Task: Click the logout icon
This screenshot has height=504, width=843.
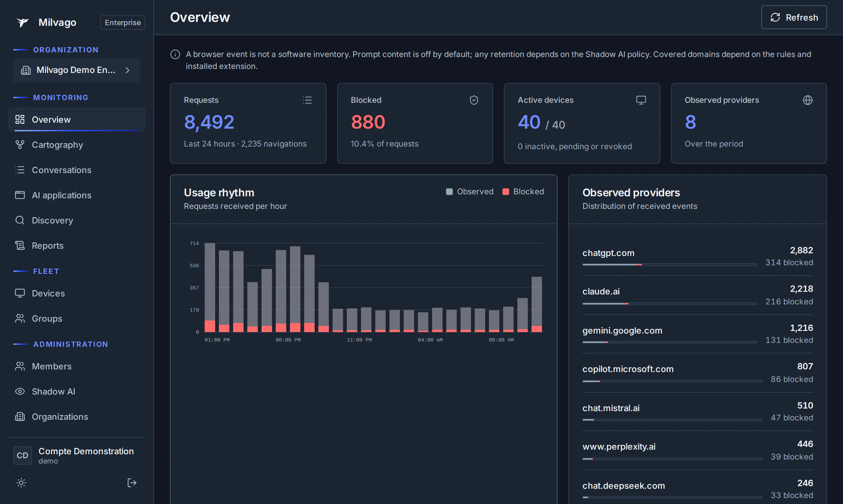Action: pyautogui.click(x=132, y=482)
